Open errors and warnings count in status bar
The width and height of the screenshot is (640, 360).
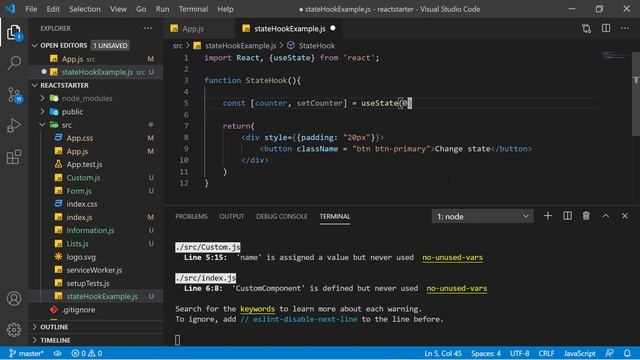[x=87, y=353]
